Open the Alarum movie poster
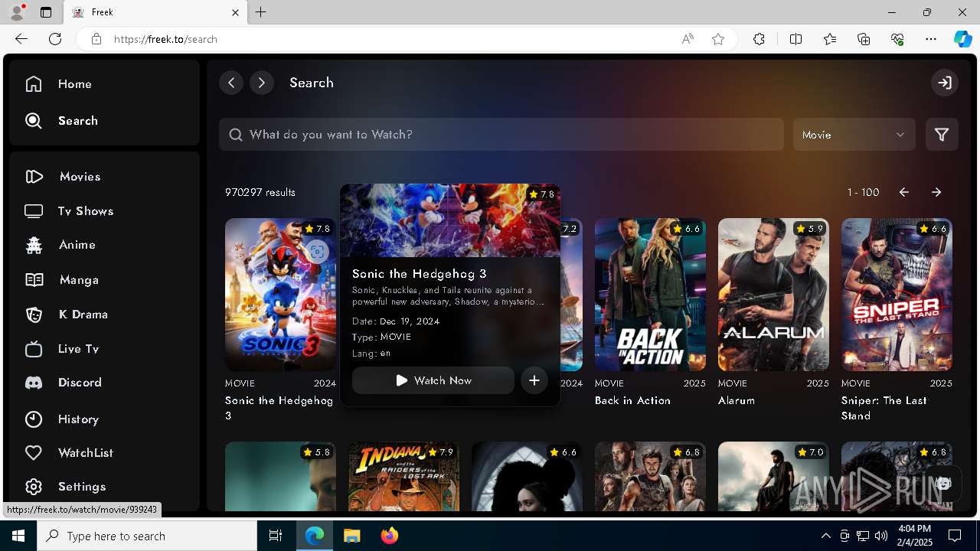Screen dimensions: 980x551 coord(773,295)
